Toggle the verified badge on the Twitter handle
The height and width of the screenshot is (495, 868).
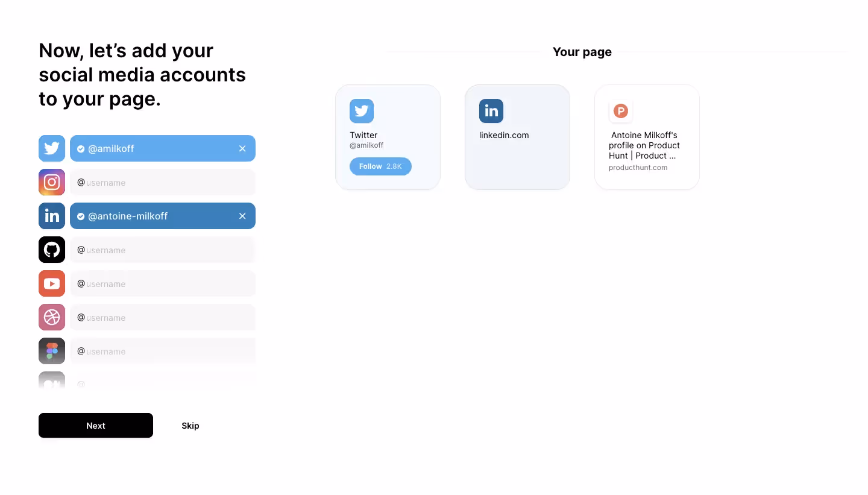pos(81,148)
